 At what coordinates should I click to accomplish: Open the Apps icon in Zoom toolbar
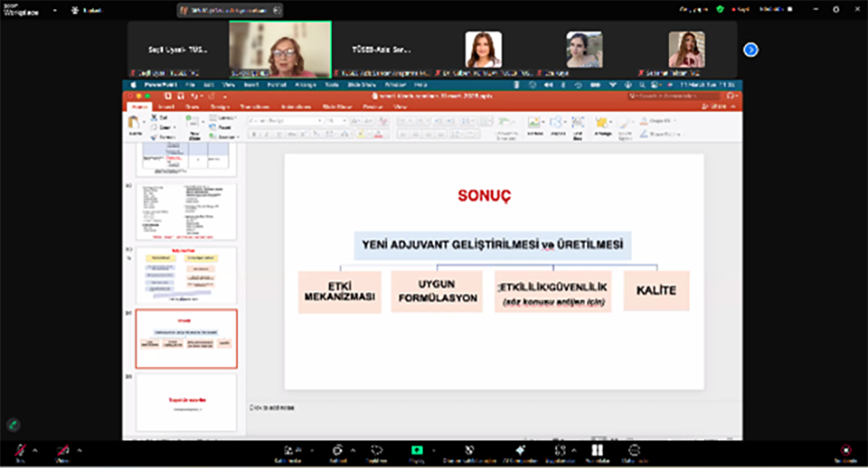pos(561,449)
